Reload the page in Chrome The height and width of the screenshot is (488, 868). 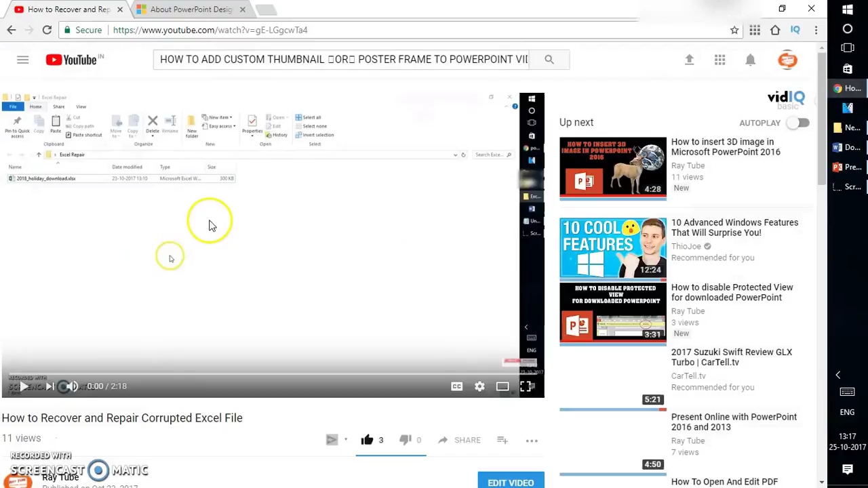47,30
